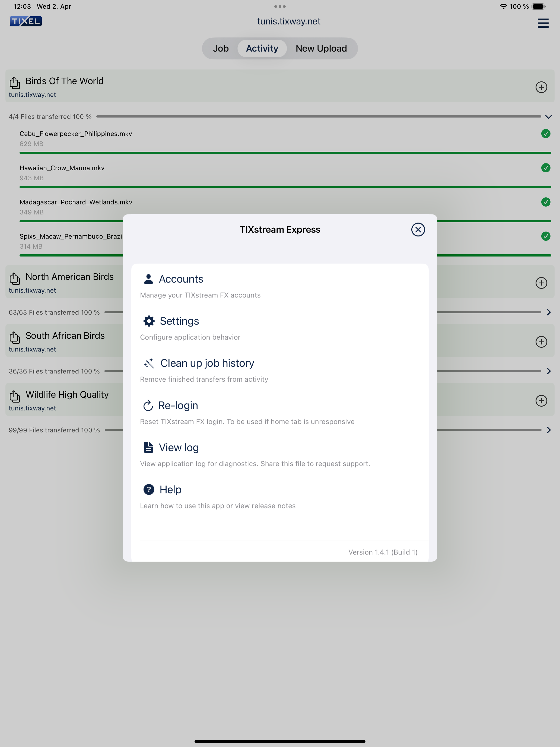This screenshot has width=560, height=747.
Task: Click the Re-login refresh icon
Action: [x=148, y=406]
